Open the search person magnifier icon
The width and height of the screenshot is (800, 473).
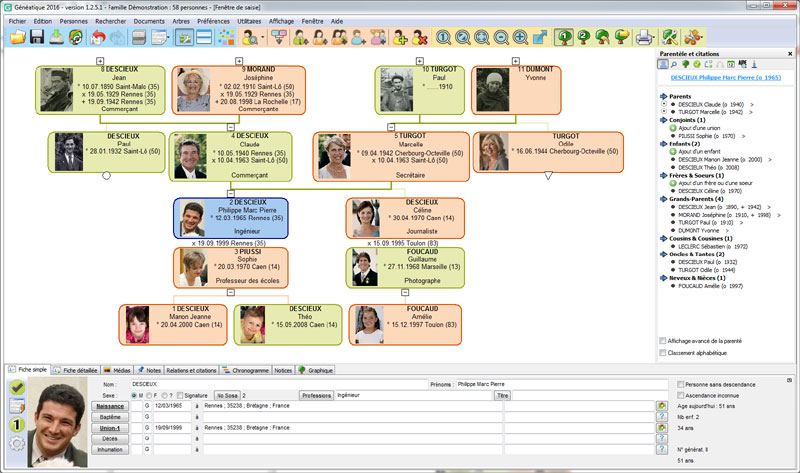pos(250,37)
